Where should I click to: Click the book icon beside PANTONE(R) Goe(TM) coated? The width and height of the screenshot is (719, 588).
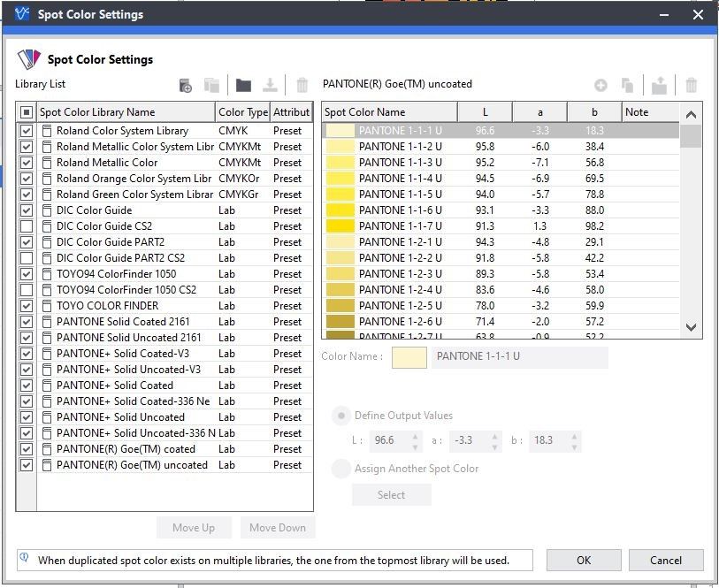coord(46,449)
